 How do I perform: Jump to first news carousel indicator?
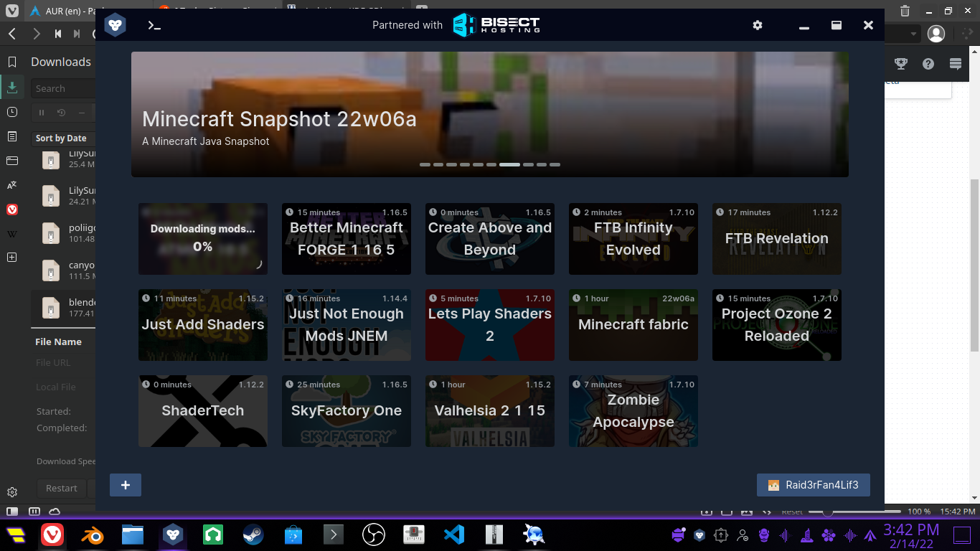425,164
